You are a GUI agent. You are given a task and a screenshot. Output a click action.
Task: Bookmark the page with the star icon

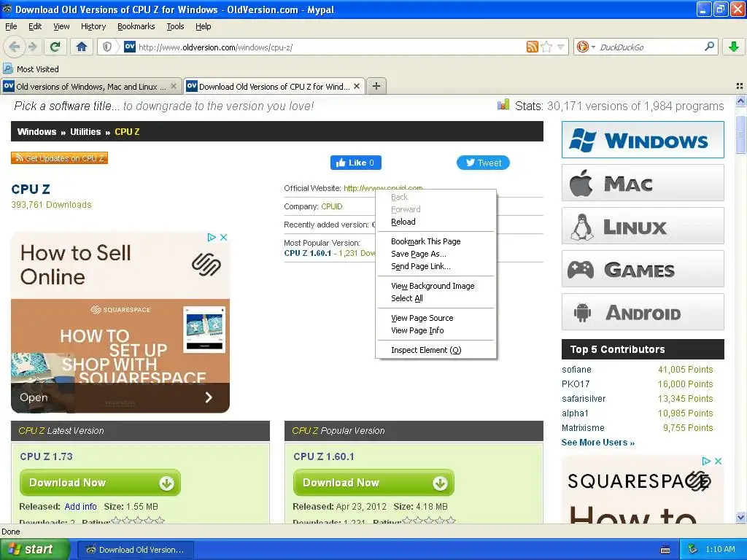[547, 47]
